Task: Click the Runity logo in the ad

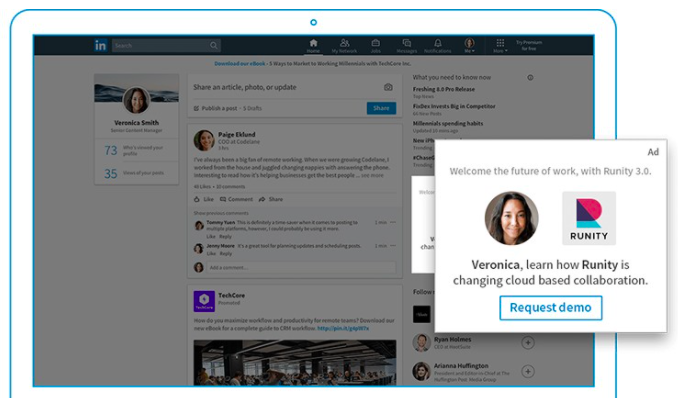Action: coord(589,218)
